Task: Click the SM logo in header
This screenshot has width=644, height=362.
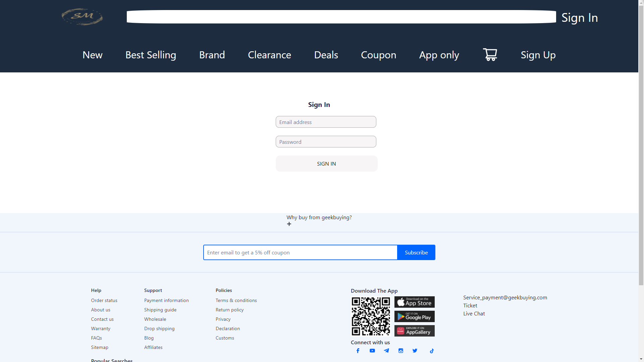Action: tap(82, 17)
